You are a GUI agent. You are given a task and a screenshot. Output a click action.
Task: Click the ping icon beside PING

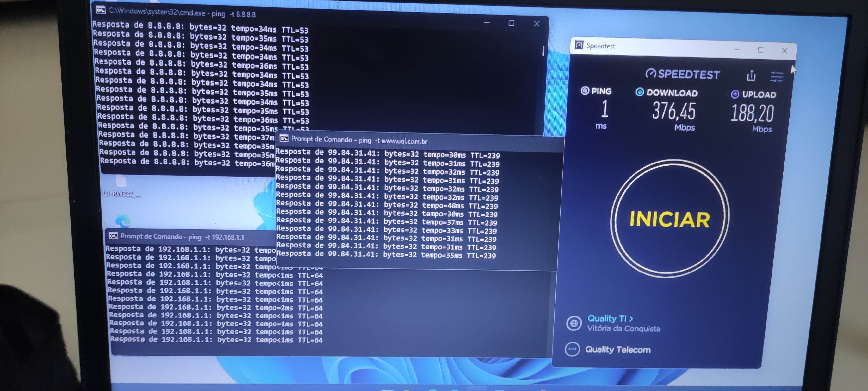pyautogui.click(x=585, y=90)
